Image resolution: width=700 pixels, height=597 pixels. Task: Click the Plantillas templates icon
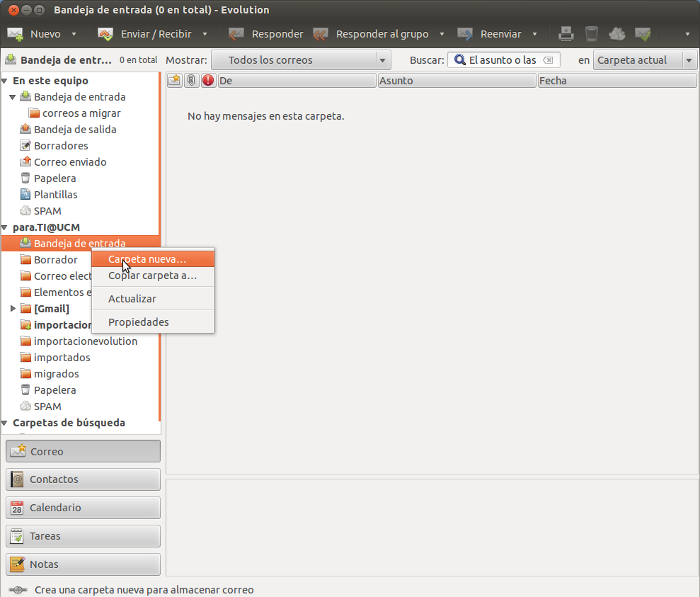click(25, 194)
